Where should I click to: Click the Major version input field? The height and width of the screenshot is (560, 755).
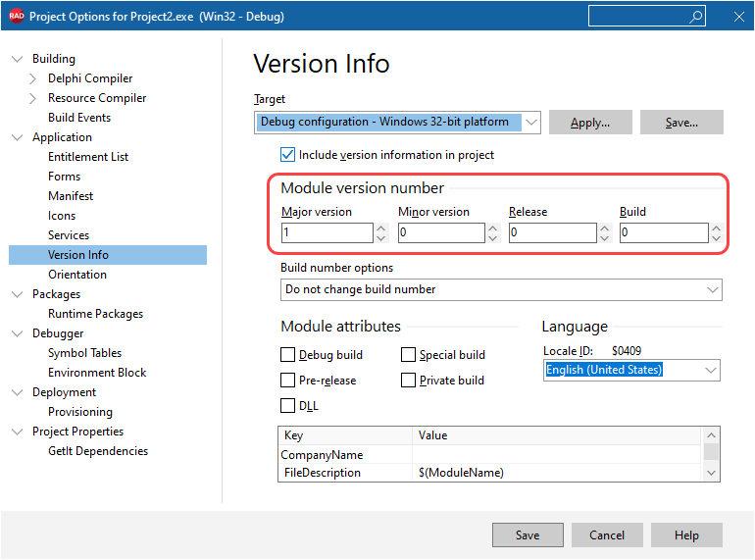pyautogui.click(x=327, y=232)
